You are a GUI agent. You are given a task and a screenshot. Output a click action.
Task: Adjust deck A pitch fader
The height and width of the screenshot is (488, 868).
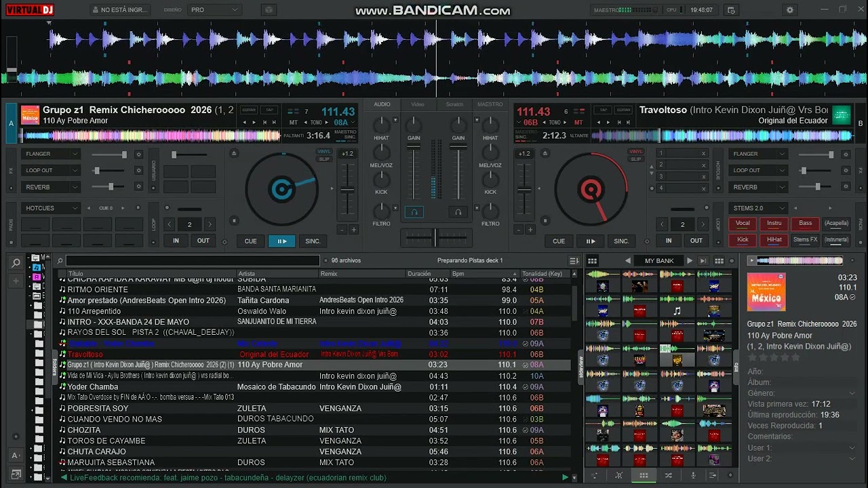coord(347,190)
